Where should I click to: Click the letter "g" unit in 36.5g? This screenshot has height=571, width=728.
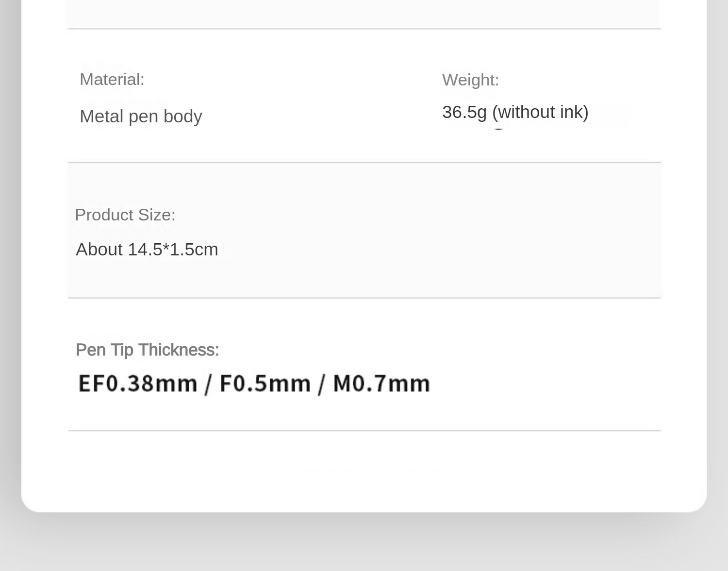[x=481, y=113]
